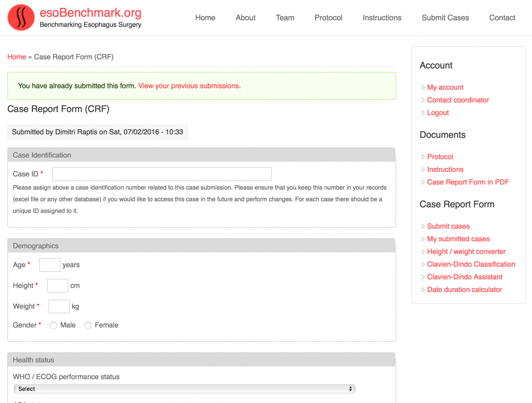
Task: Open the Contact navigation item
Action: 502,18
